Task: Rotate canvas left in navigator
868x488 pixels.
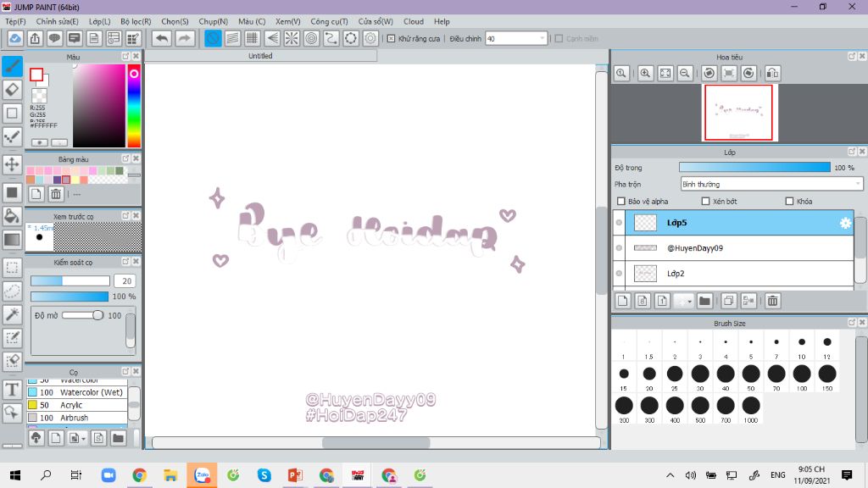Action: pos(709,73)
